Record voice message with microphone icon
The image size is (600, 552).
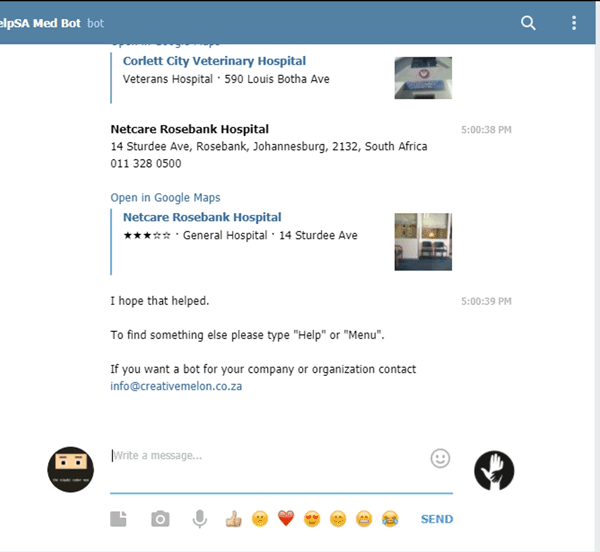(x=200, y=519)
